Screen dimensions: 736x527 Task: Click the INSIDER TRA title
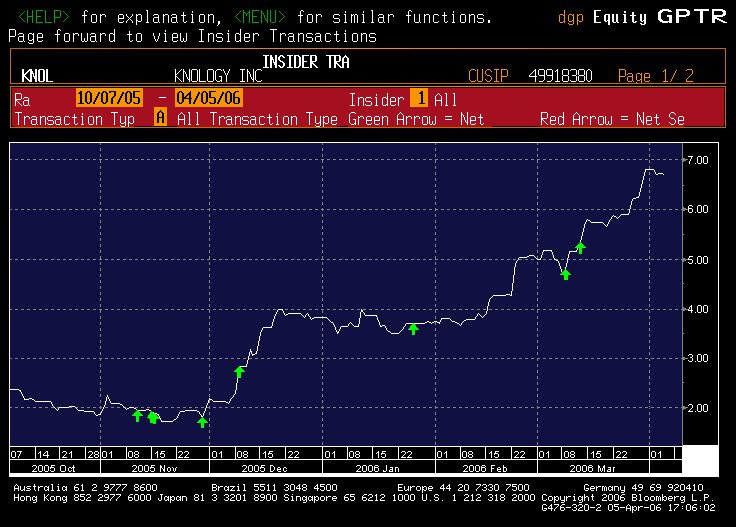(306, 61)
